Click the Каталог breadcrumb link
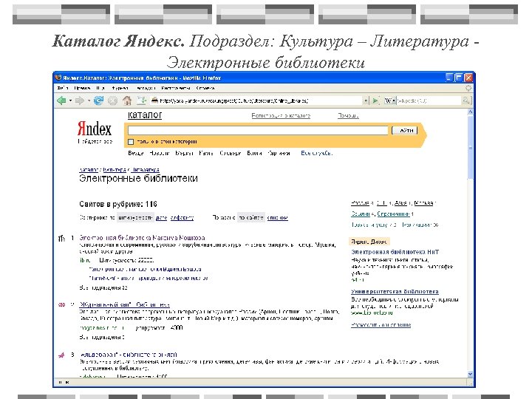 point(89,170)
